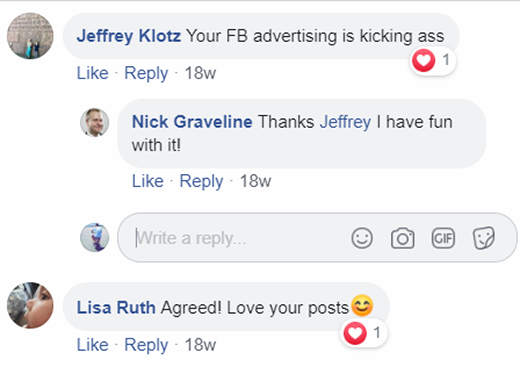Open Jeffrey Klotz's profile name link
Screen dimensions: 520x367
pos(129,36)
